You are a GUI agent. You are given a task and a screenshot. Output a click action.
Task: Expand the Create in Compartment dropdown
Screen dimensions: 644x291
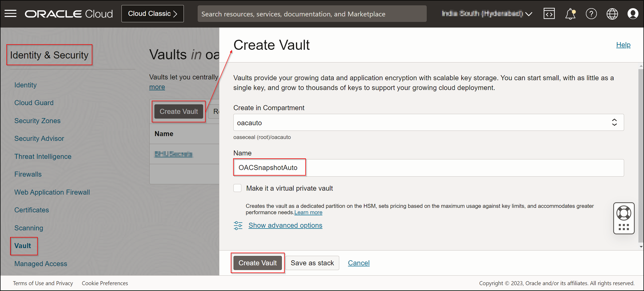click(428, 123)
